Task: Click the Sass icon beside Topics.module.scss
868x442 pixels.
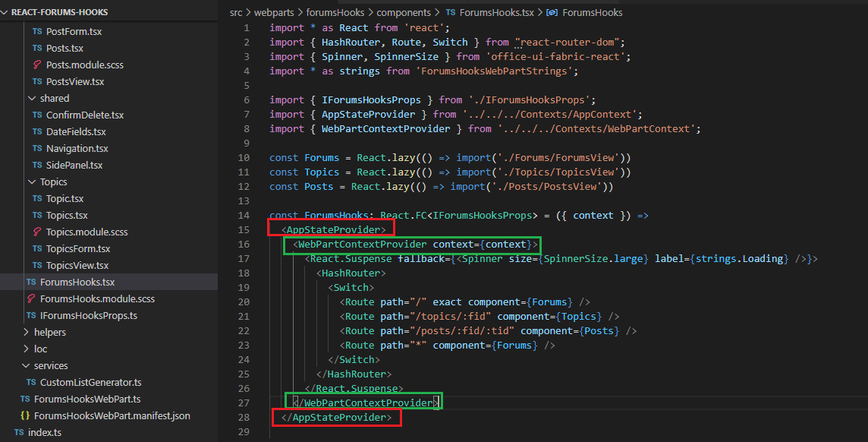Action: (37, 232)
